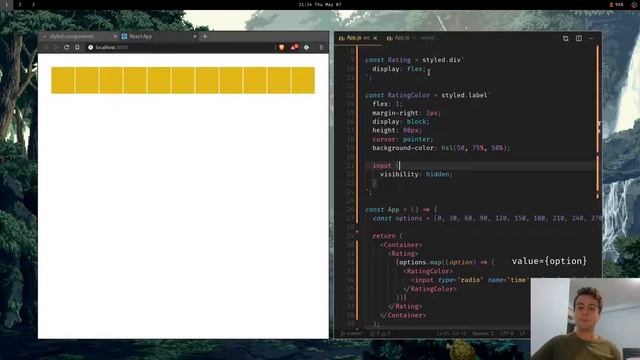640x360 pixels.
Task: Open a new browser tab with plus
Action: coord(205,36)
